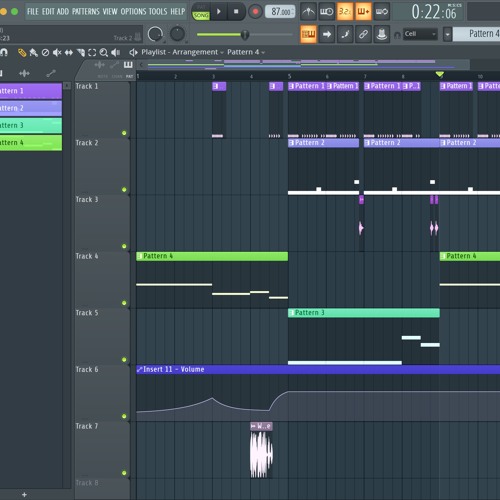Mute Track 2 using its green dot
The height and width of the screenshot is (500, 500).
coord(124,190)
